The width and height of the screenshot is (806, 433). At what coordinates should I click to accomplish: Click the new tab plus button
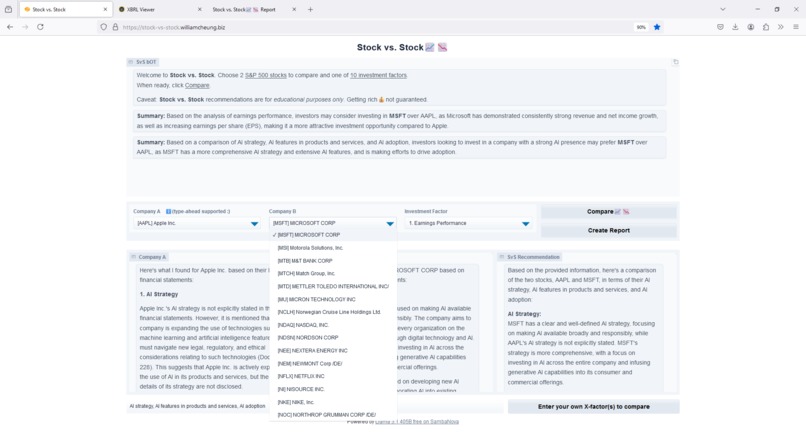(310, 9)
